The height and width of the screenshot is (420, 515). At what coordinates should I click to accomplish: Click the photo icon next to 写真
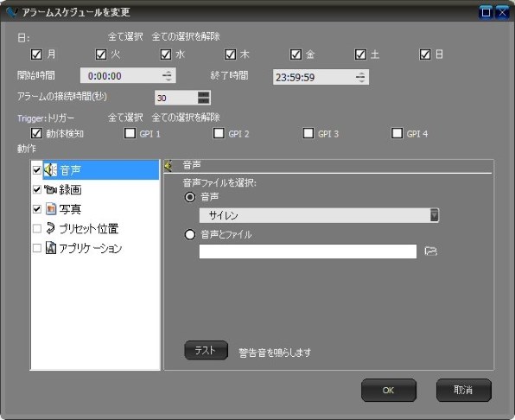(51, 209)
